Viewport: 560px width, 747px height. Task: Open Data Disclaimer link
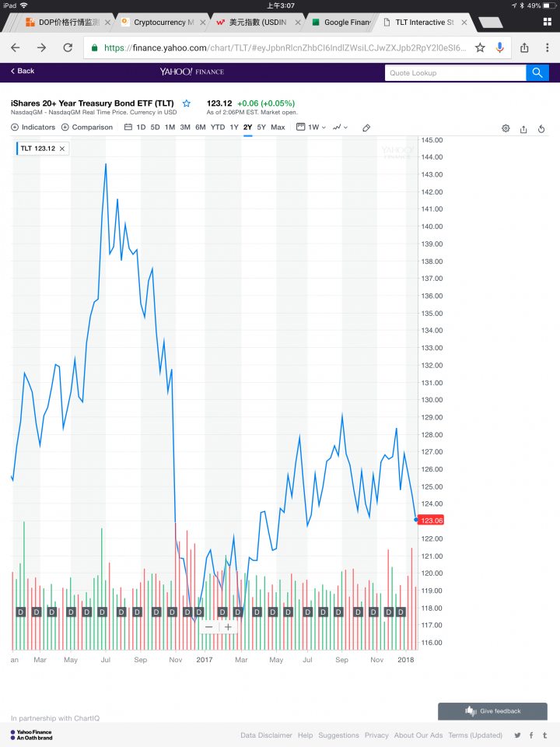[266, 735]
